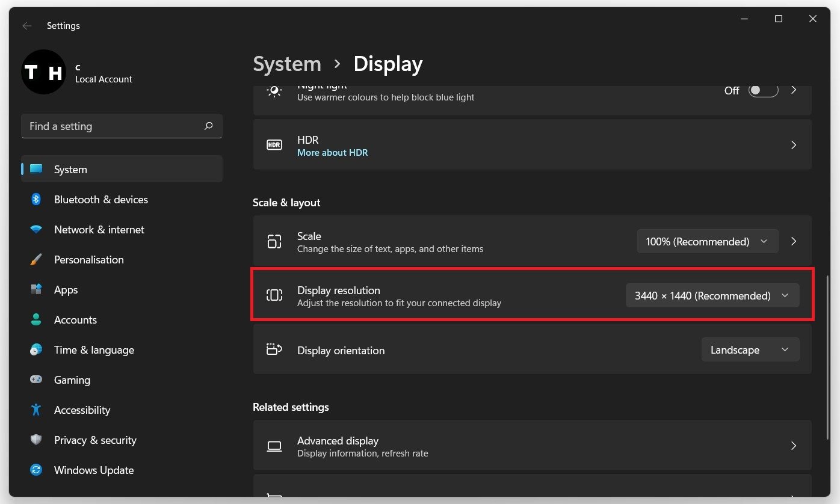Image resolution: width=840 pixels, height=504 pixels.
Task: Open the Display resolution dropdown
Action: coord(712,296)
